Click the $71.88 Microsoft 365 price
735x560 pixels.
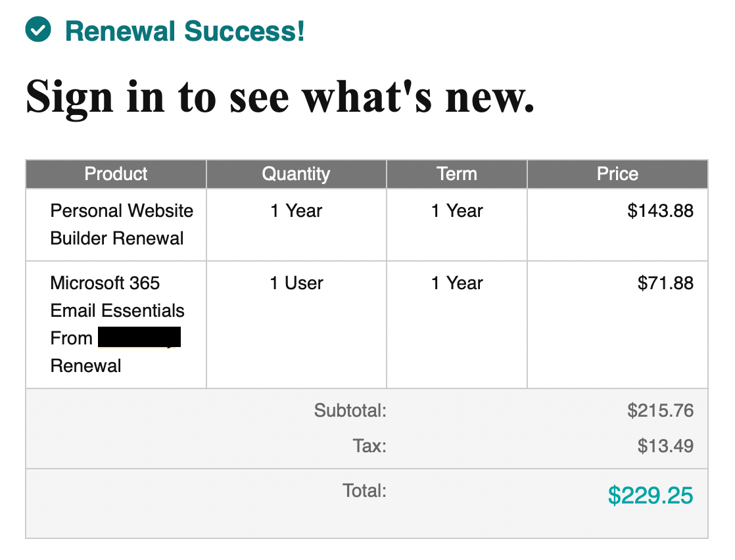pos(665,283)
